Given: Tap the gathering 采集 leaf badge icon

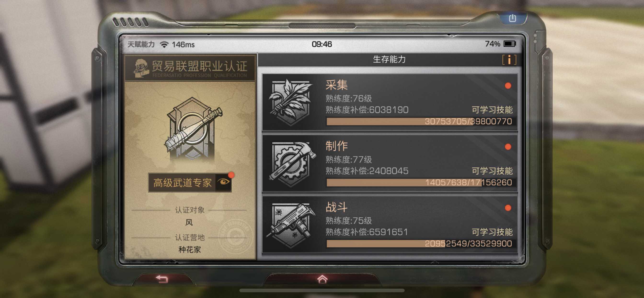Looking at the screenshot, I should (291, 102).
